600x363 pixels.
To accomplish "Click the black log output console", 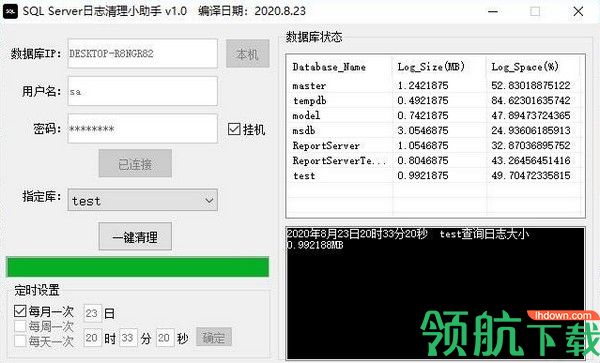I will (435, 293).
